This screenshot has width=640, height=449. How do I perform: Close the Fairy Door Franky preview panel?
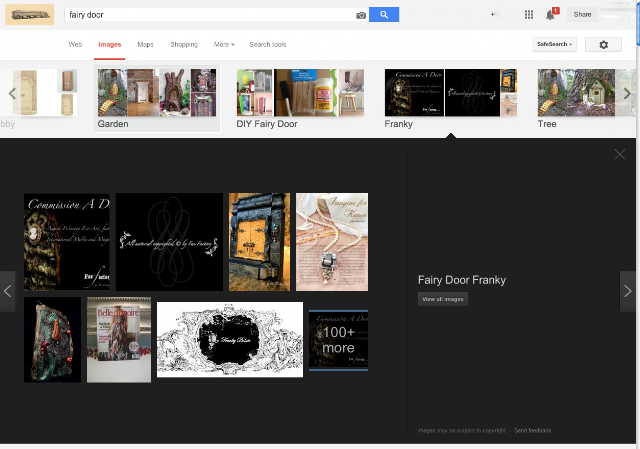(x=620, y=154)
